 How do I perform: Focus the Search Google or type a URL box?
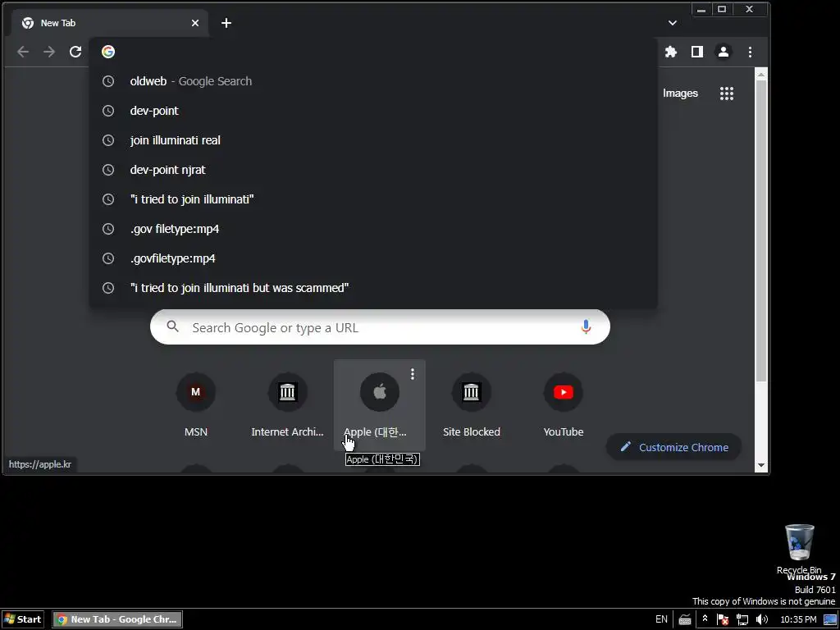pos(380,326)
